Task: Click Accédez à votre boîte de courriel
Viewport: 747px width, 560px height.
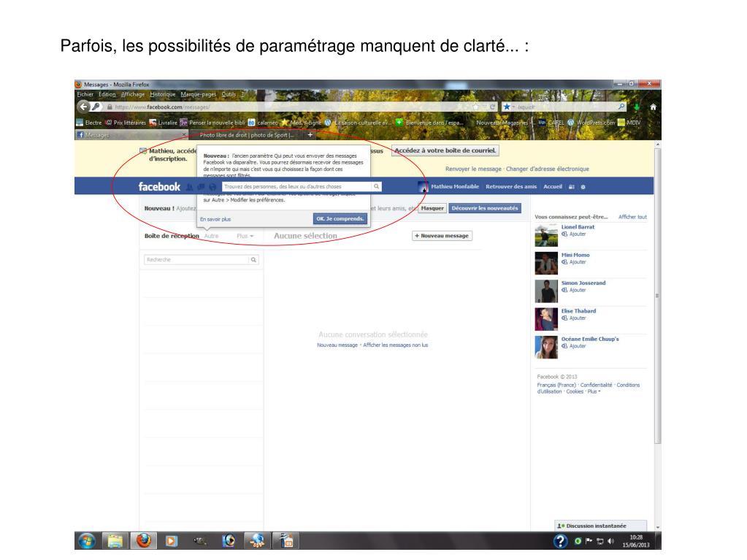Action: pyautogui.click(x=445, y=150)
